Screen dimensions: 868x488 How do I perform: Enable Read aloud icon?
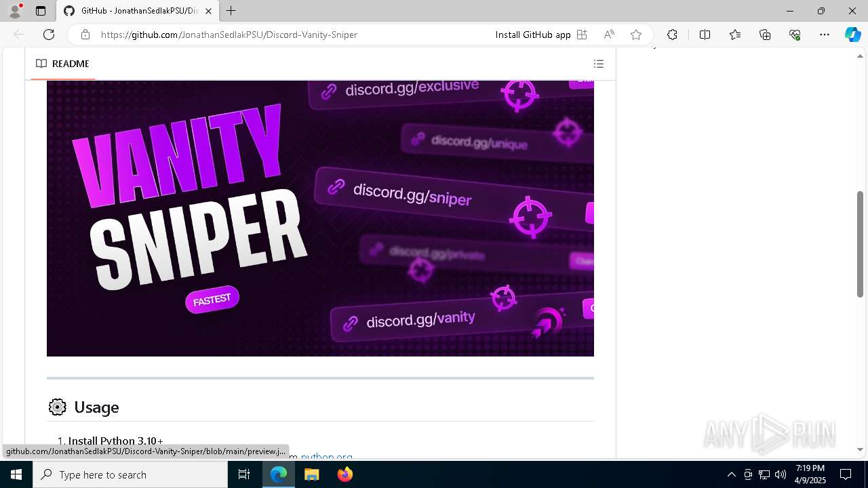click(609, 35)
